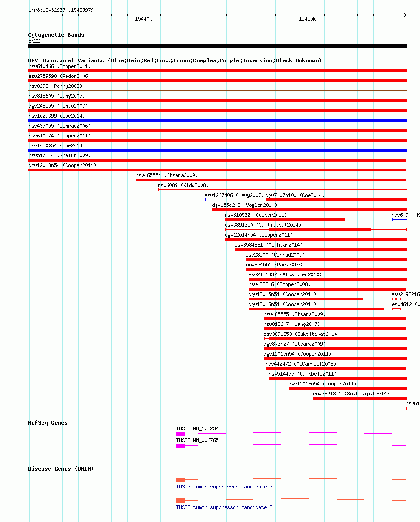Open nsv610524 (Cooper2011) variant label
This screenshot has height=522, width=420.
click(59, 136)
